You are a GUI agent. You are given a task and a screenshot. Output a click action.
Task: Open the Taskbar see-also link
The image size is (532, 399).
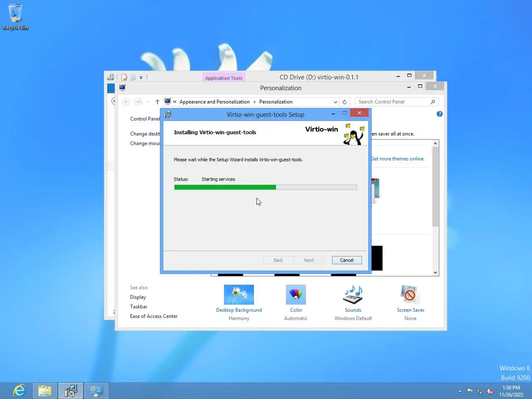click(138, 307)
